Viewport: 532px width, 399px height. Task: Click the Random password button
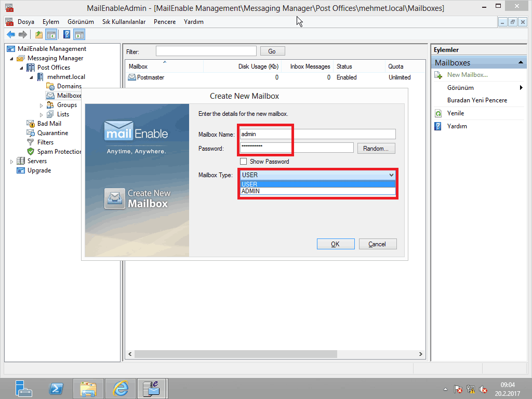click(376, 149)
